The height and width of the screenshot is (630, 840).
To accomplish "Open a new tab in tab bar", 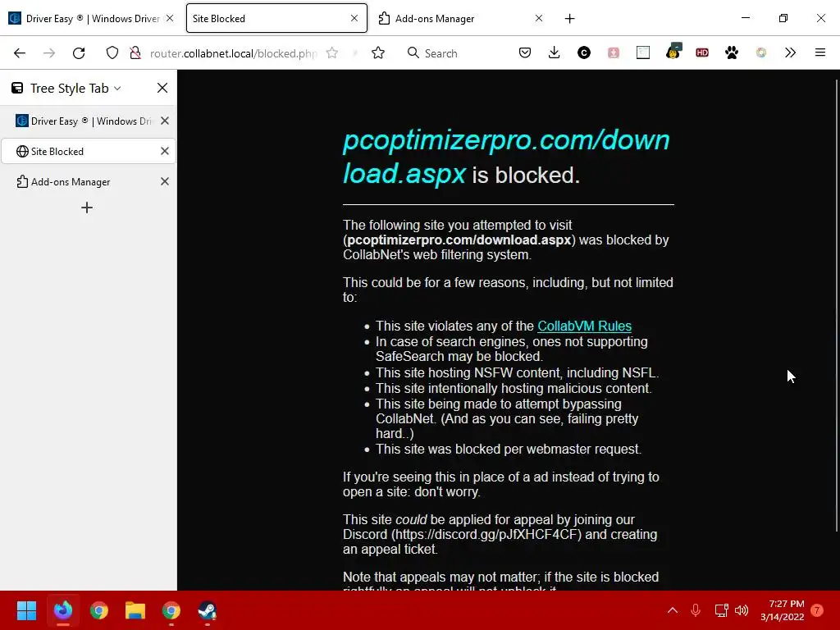I will coord(570,19).
